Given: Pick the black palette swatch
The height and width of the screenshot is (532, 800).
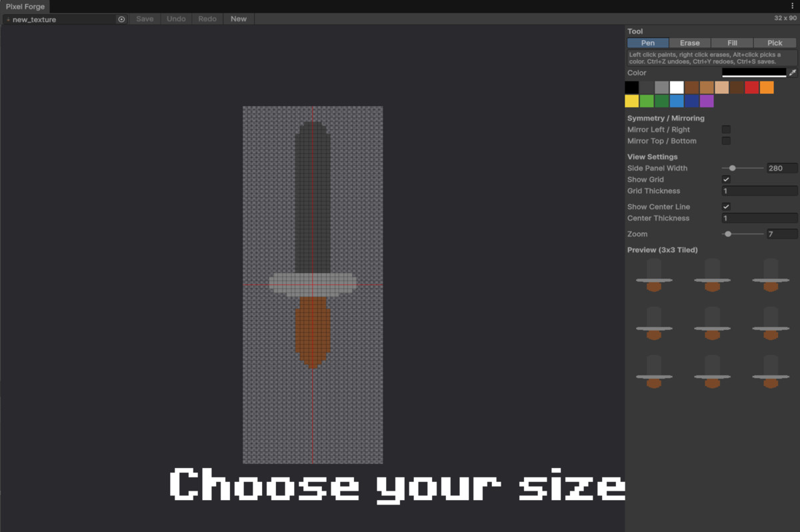Looking at the screenshot, I should (632, 87).
